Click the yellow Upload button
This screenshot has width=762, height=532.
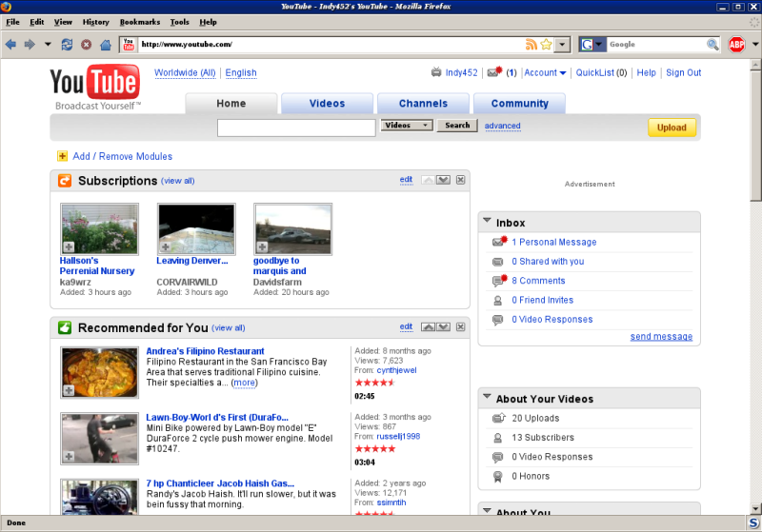(x=672, y=128)
